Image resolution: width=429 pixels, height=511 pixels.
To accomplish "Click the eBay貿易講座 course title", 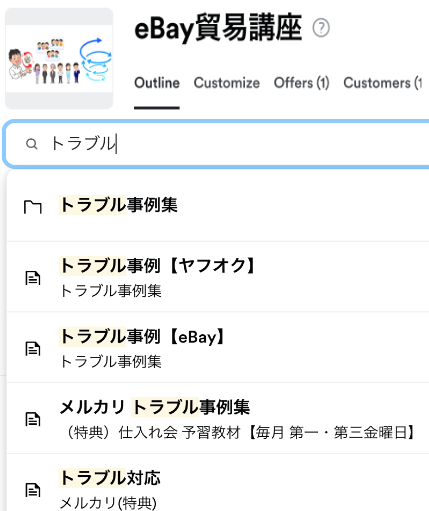I will tap(218, 28).
